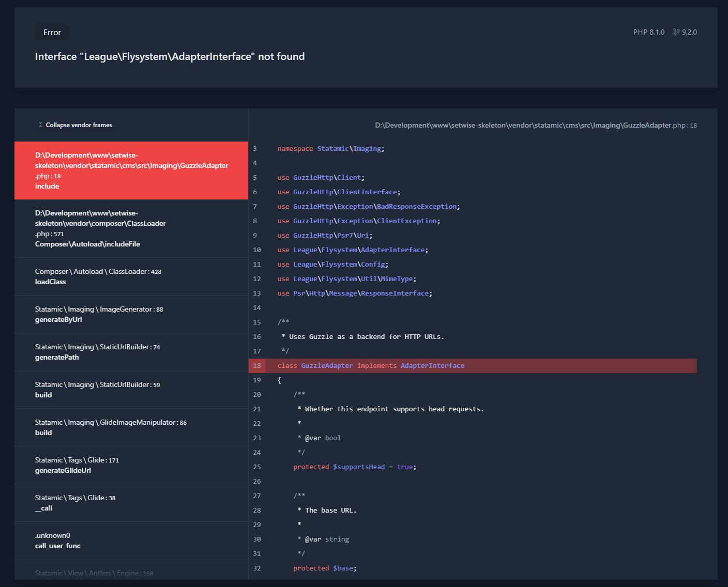728x587 pixels.
Task: Select the StaticUrlBuilder:74 generatePath frame
Action: [x=131, y=351]
